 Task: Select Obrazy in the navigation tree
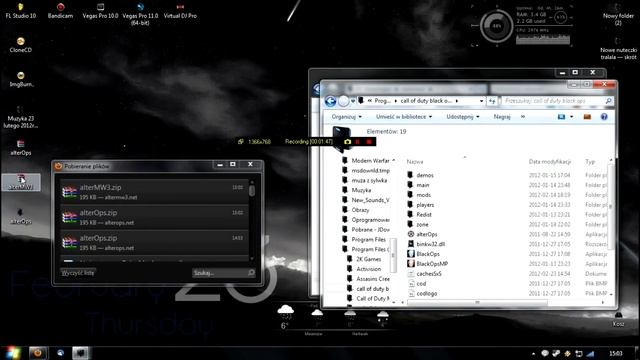[x=360, y=210]
